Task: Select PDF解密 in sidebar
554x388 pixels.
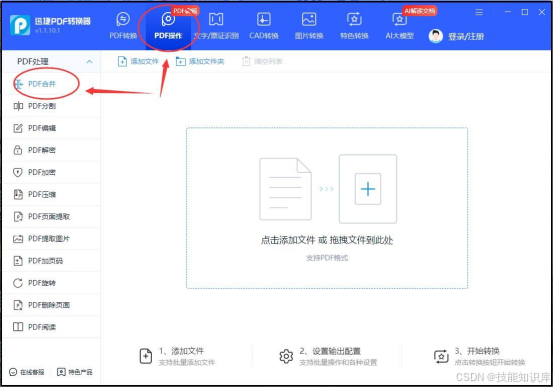Action: 51,150
